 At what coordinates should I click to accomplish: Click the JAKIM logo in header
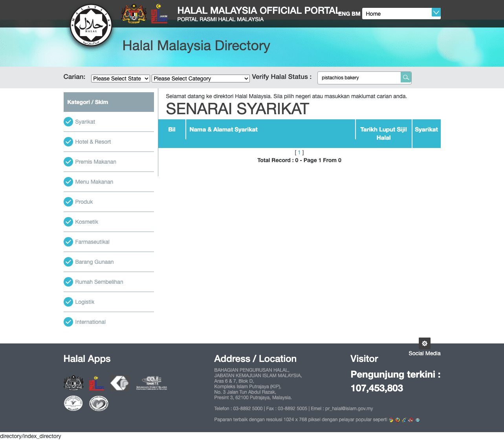click(x=159, y=13)
